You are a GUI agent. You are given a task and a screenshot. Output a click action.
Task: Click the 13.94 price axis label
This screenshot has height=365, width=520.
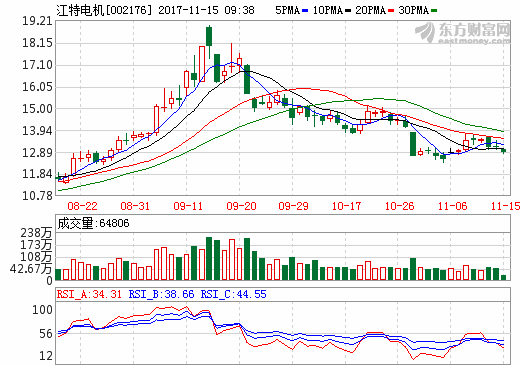37,131
